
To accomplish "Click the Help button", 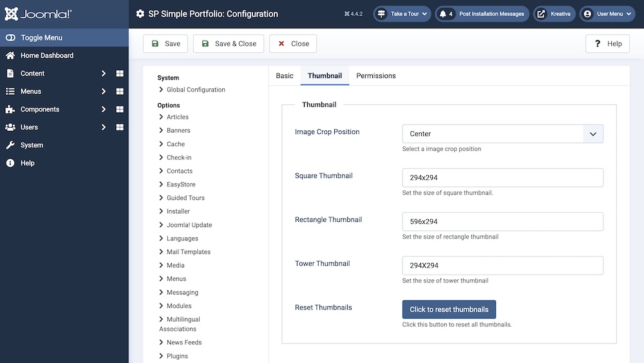I will [x=607, y=44].
